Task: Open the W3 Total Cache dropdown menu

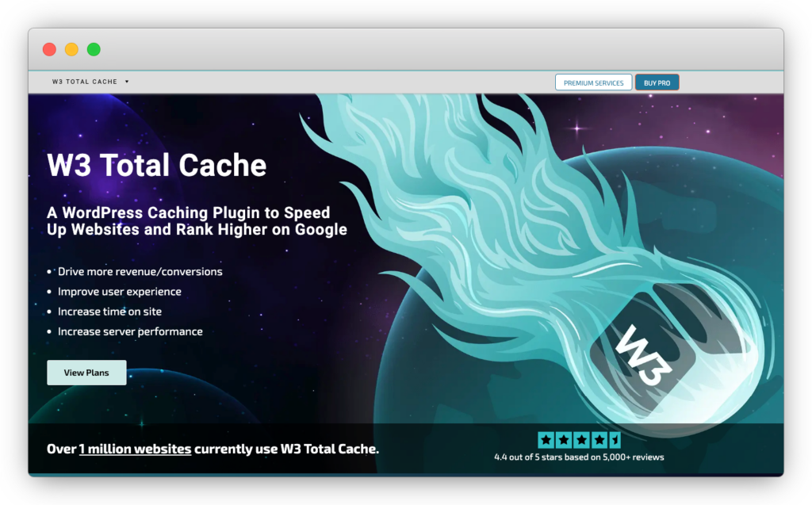Action: [90, 82]
